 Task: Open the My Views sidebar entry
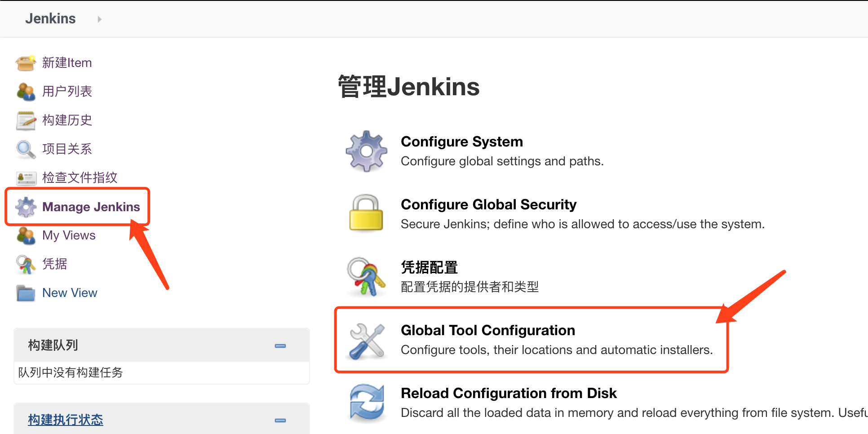point(68,235)
